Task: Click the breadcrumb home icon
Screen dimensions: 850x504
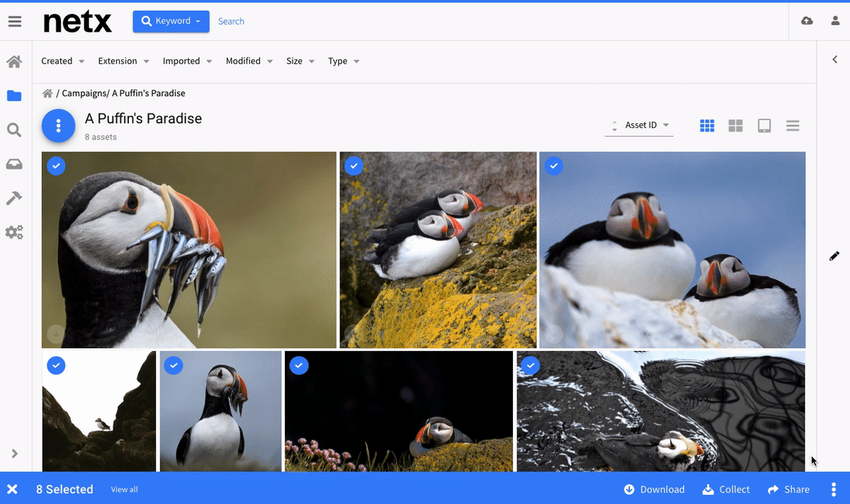Action: (47, 93)
